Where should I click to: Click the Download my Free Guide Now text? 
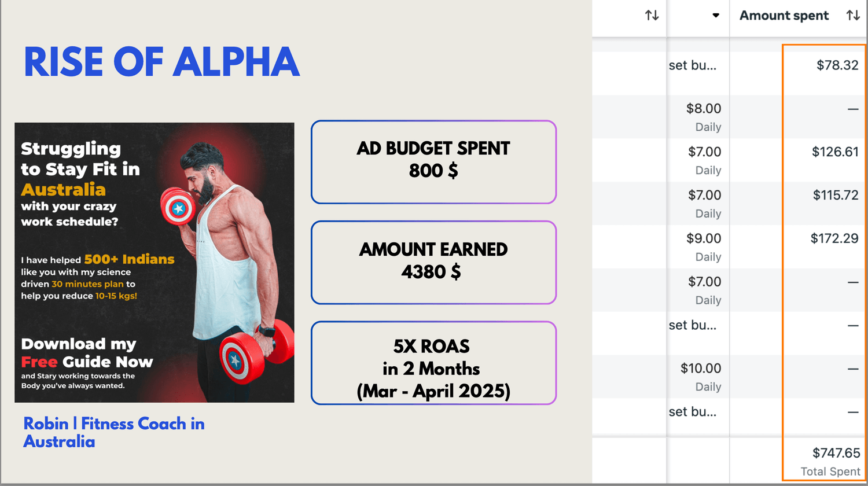[87, 353]
